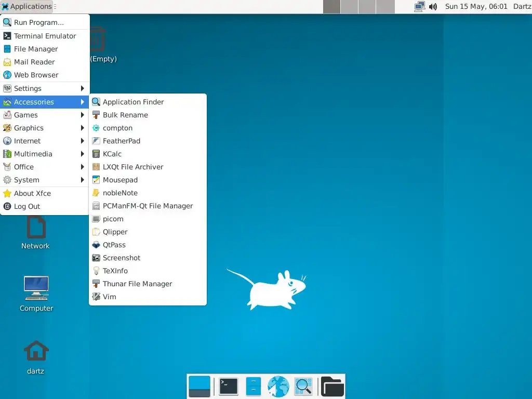
Task: Select the System menu category
Action: point(45,180)
